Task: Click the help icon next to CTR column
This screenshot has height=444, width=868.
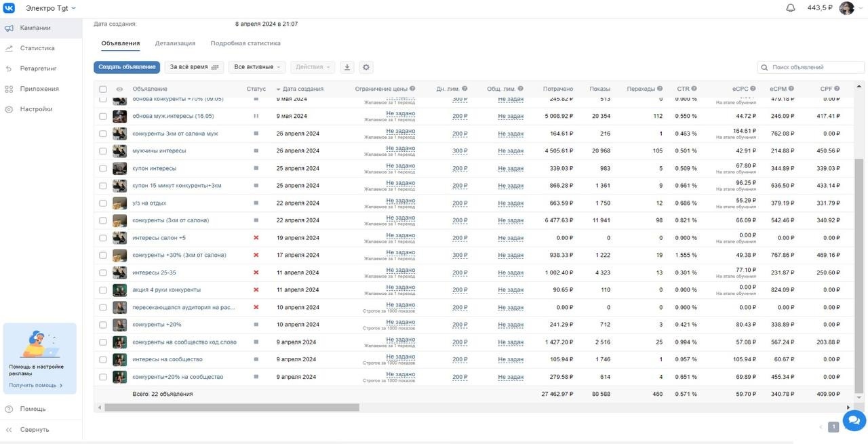Action: [x=694, y=89]
